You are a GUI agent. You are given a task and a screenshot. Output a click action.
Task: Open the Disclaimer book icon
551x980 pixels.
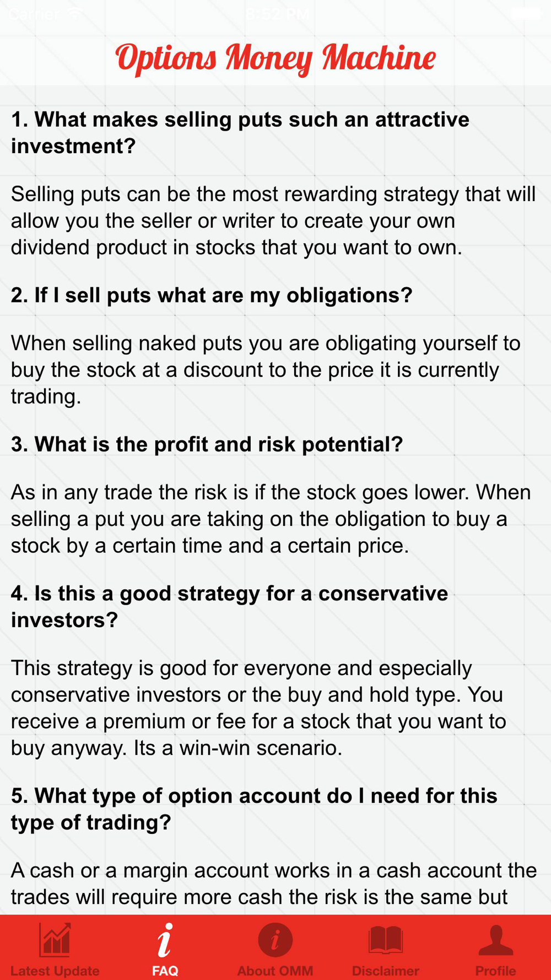(386, 940)
